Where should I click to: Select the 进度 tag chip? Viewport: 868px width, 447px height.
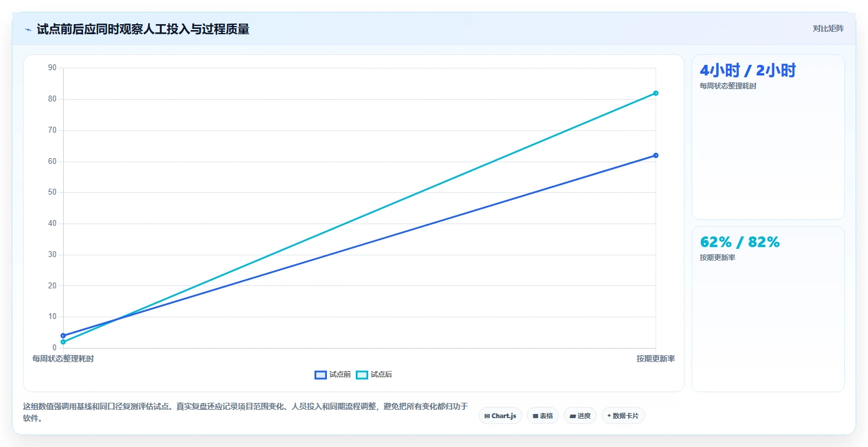(x=579, y=416)
